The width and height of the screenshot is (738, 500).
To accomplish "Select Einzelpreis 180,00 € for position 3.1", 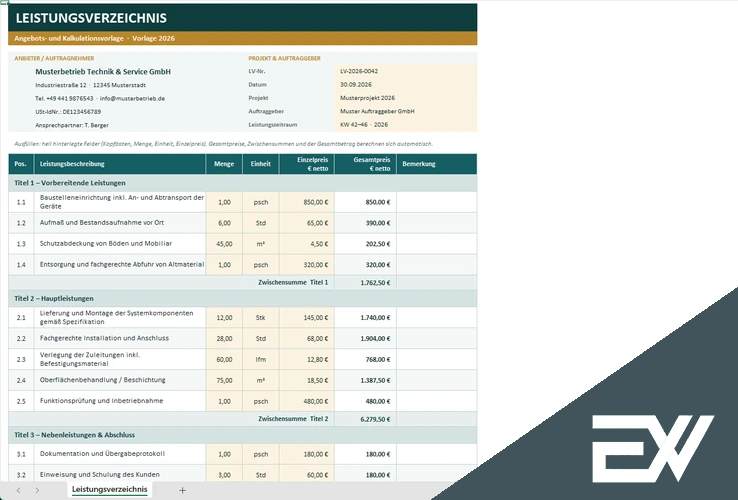I will pyautogui.click(x=307, y=454).
